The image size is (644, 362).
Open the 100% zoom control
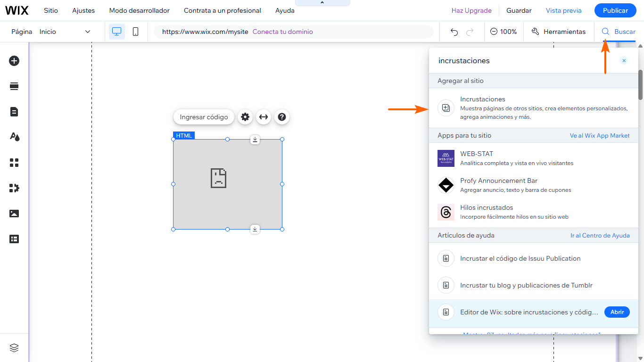pos(504,32)
